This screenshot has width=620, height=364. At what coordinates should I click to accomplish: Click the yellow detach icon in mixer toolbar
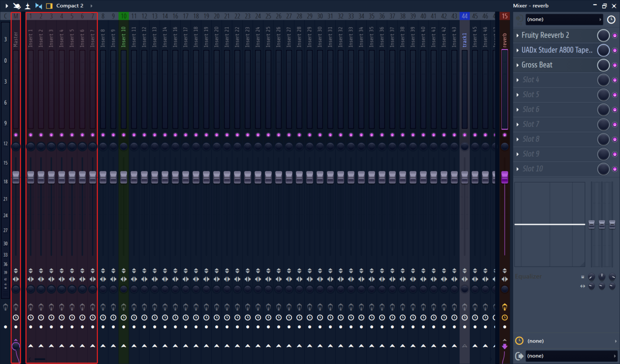(49, 6)
